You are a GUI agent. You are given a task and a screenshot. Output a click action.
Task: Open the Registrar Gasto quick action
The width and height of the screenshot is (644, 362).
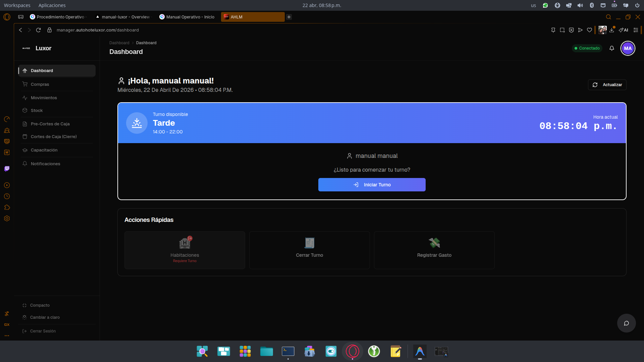pos(434,250)
